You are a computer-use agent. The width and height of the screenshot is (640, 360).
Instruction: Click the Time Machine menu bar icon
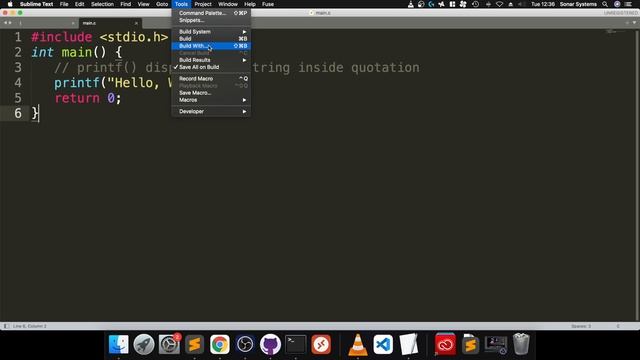point(476,4)
